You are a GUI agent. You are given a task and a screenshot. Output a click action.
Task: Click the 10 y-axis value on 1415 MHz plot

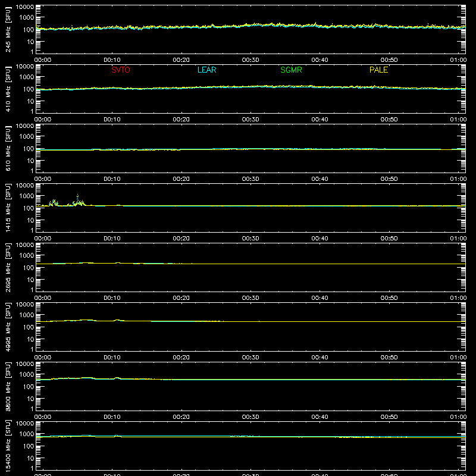pyautogui.click(x=30, y=220)
